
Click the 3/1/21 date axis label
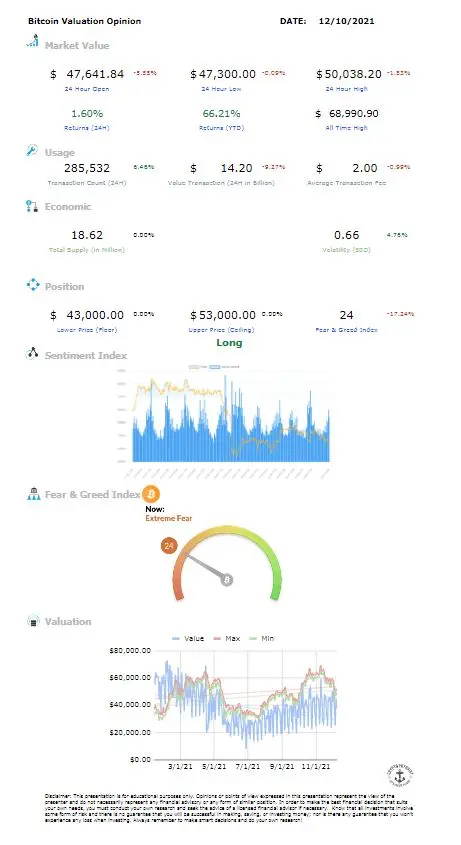tap(181, 767)
